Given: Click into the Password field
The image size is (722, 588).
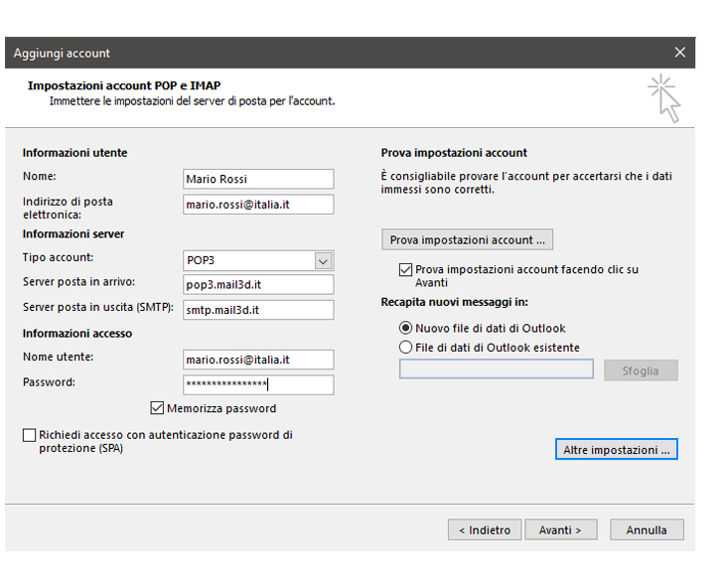Looking at the screenshot, I should pos(258,385).
